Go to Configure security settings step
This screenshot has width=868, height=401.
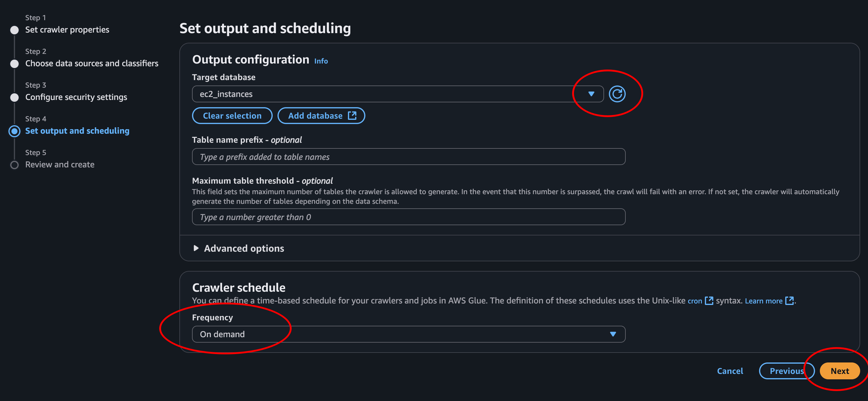coord(76,97)
